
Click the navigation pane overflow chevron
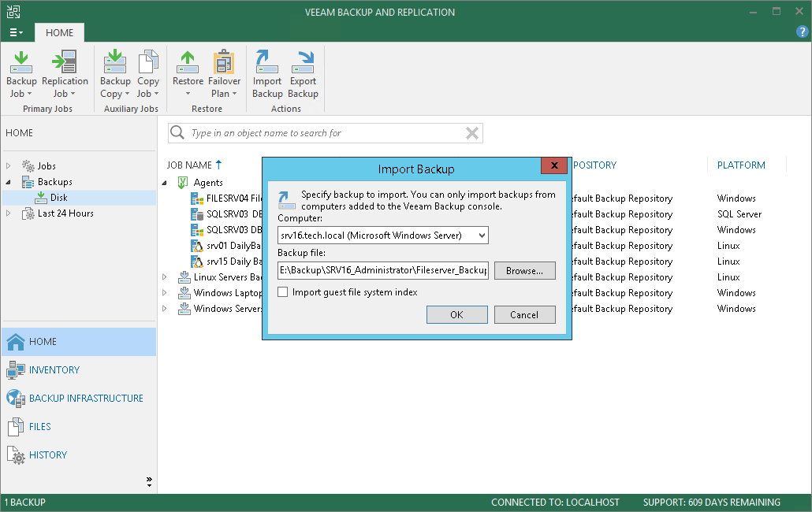coord(149,482)
